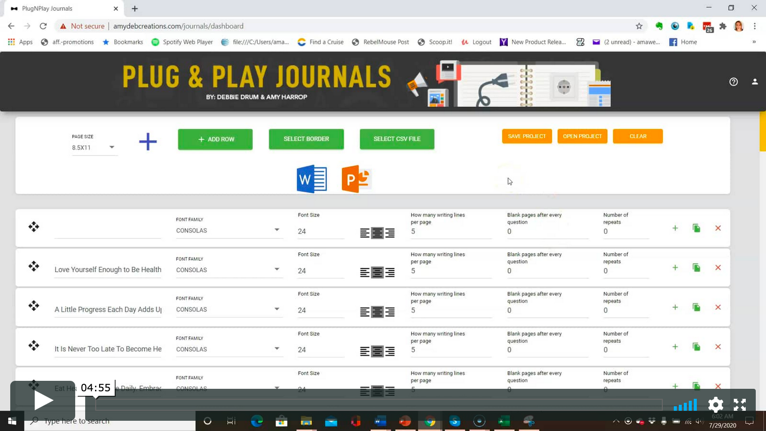Open font family dropdown in A Little Progress row
Screen dimensions: 766x431
pyautogui.click(x=228, y=310)
